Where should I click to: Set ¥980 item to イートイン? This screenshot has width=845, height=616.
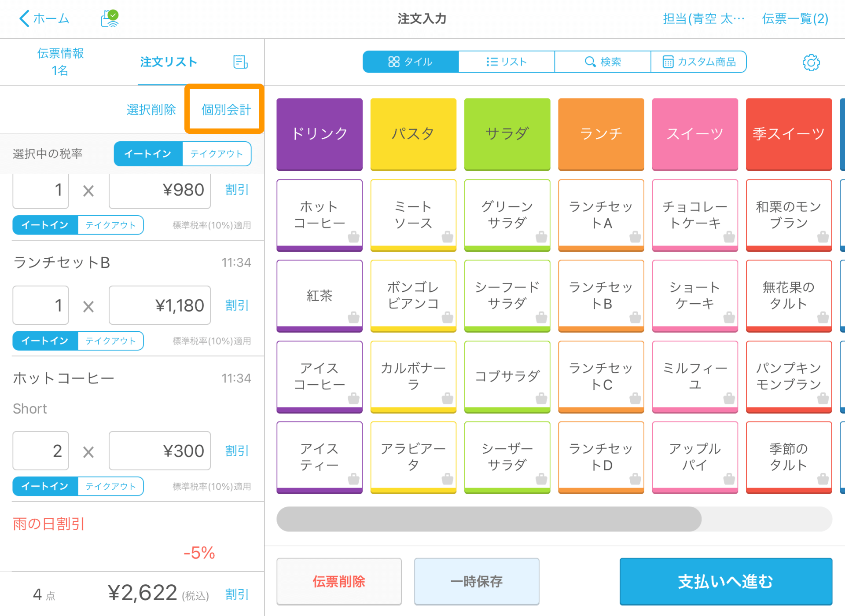tap(45, 225)
